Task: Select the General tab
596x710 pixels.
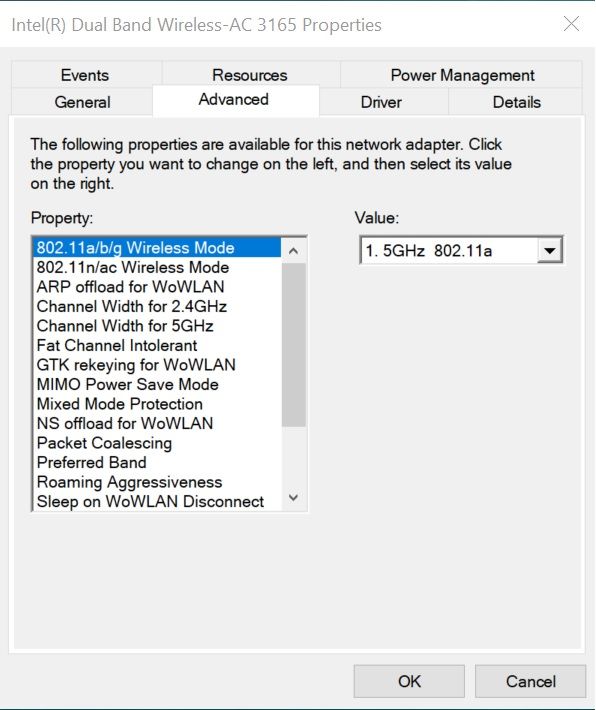Action: click(82, 102)
